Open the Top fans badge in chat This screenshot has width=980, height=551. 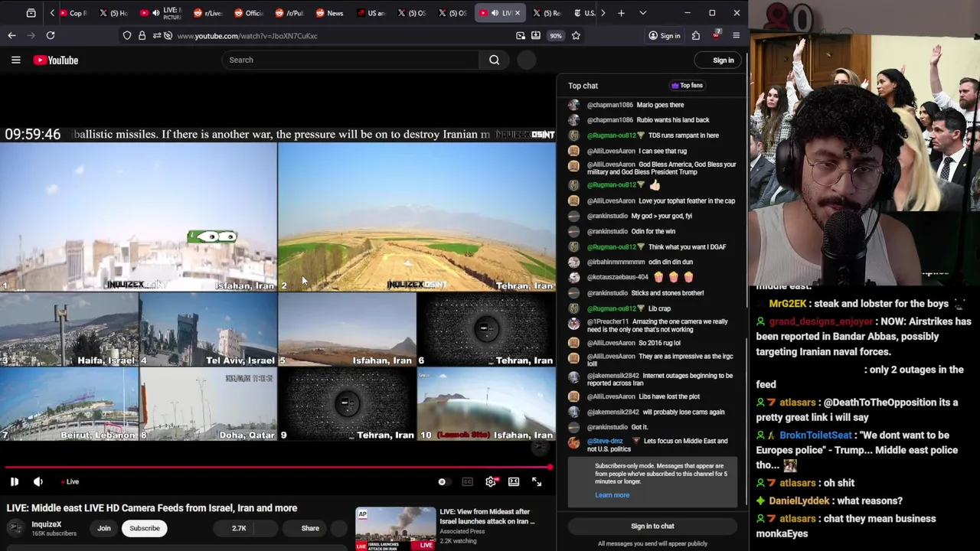point(687,86)
